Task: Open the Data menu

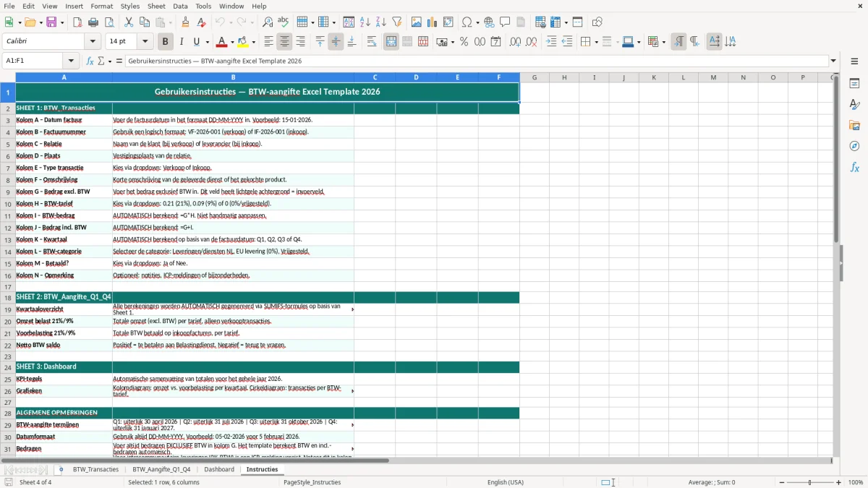Action: [180, 6]
